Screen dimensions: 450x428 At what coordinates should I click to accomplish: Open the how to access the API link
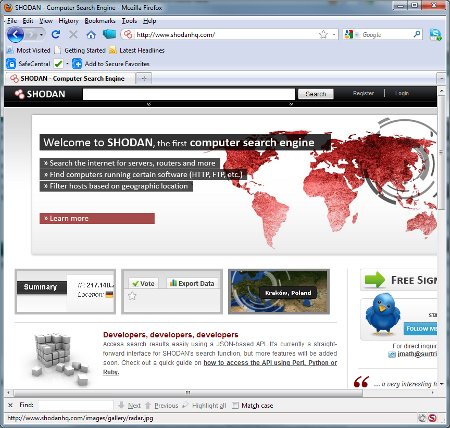coord(270,363)
